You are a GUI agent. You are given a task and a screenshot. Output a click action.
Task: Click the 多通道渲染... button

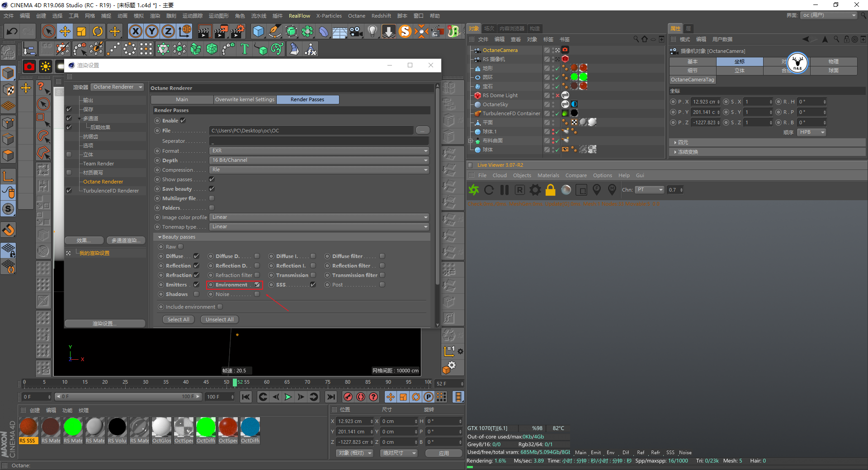point(126,240)
